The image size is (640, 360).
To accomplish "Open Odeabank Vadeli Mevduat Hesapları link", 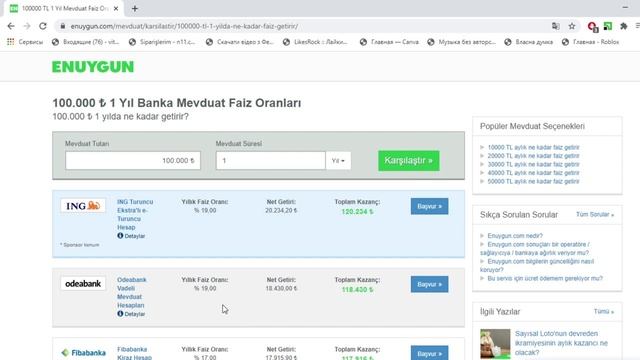I will (131, 293).
